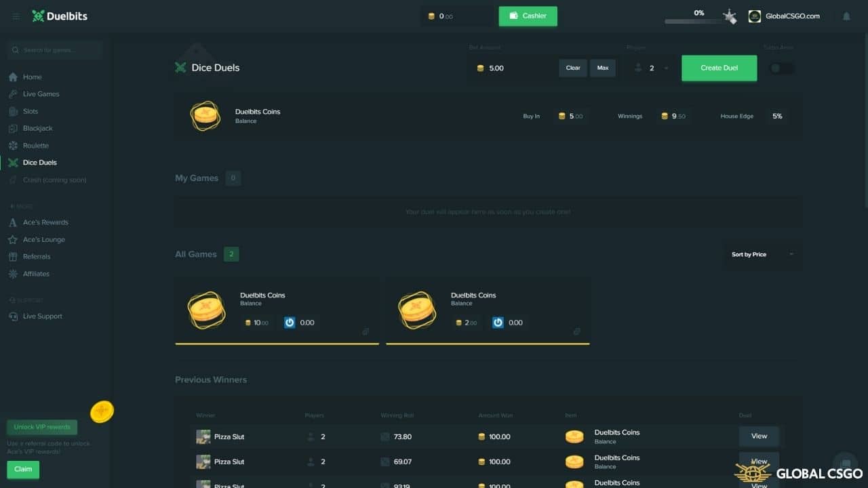Click the notification bell icon
This screenshot has height=488, width=868.
pyautogui.click(x=846, y=16)
